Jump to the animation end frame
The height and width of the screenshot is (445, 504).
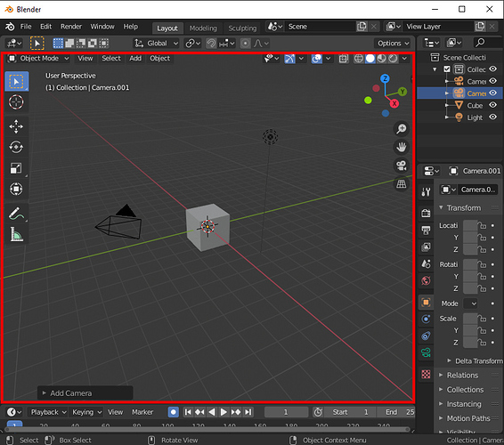click(x=248, y=412)
